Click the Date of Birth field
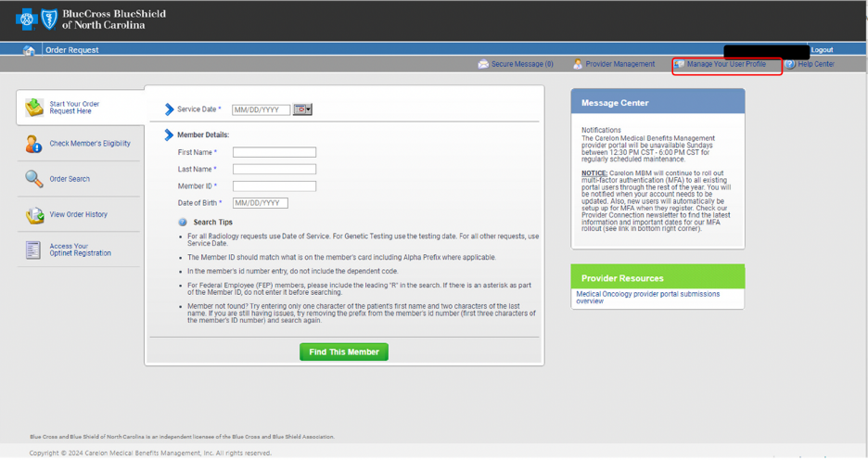This screenshot has height=460, width=868. pyautogui.click(x=260, y=203)
